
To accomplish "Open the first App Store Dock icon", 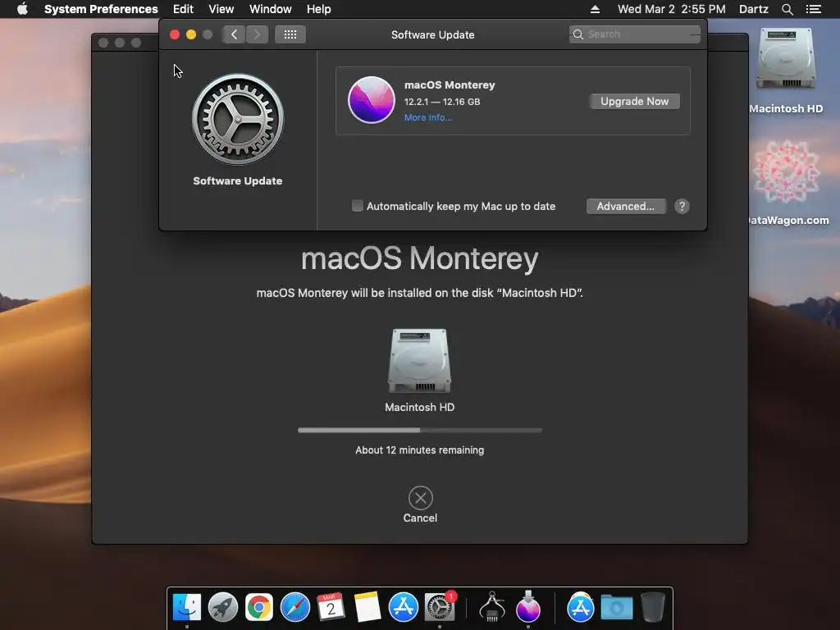I will click(403, 607).
